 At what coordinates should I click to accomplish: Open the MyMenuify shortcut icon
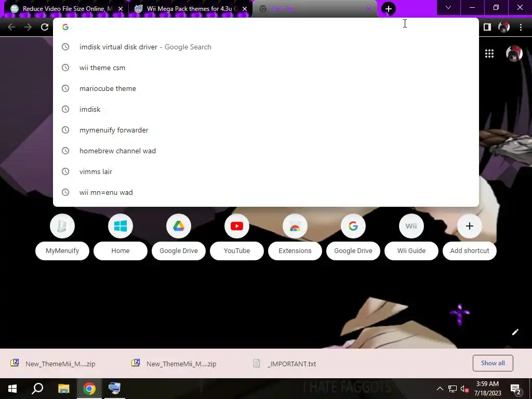pyautogui.click(x=62, y=226)
